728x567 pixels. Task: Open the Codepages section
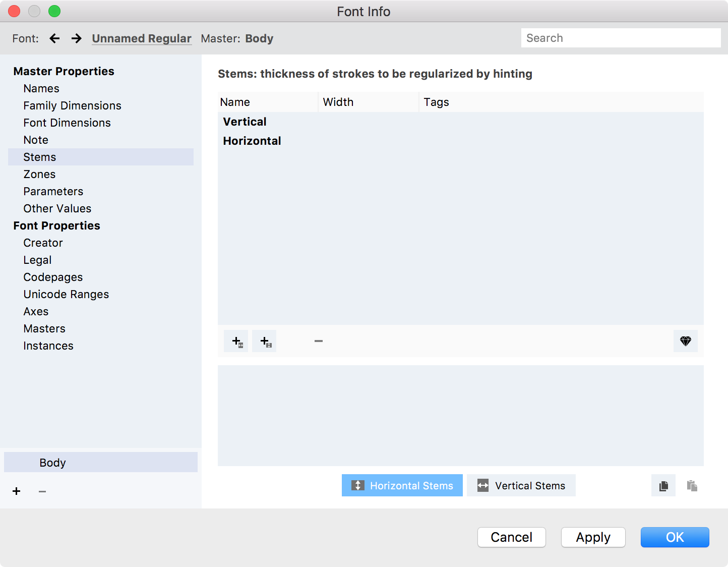pos(101,277)
